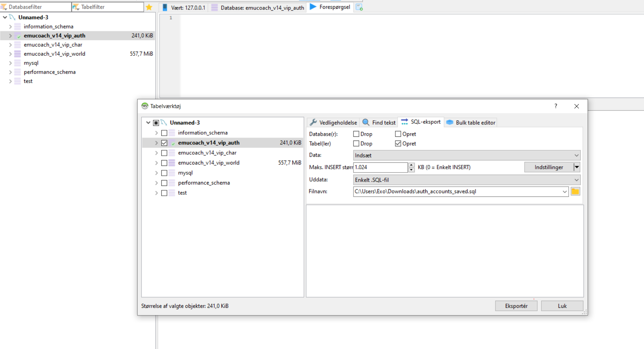Open the Bulk table editor tab
This screenshot has width=644, height=349.
tap(471, 123)
